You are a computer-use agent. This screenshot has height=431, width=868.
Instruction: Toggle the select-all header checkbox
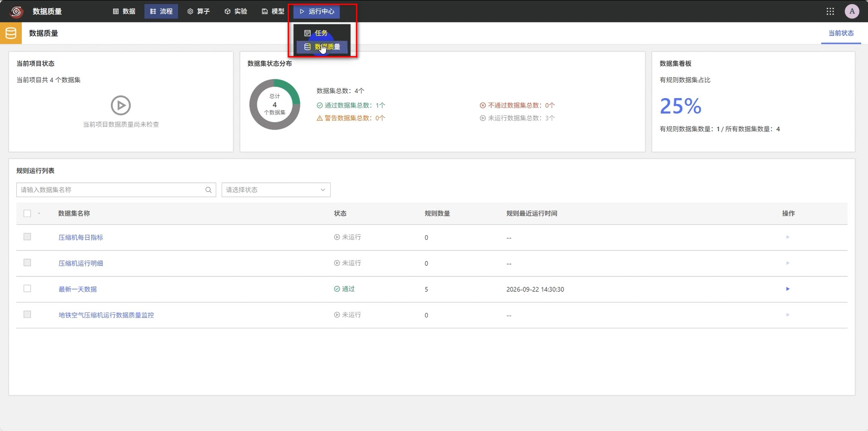27,213
